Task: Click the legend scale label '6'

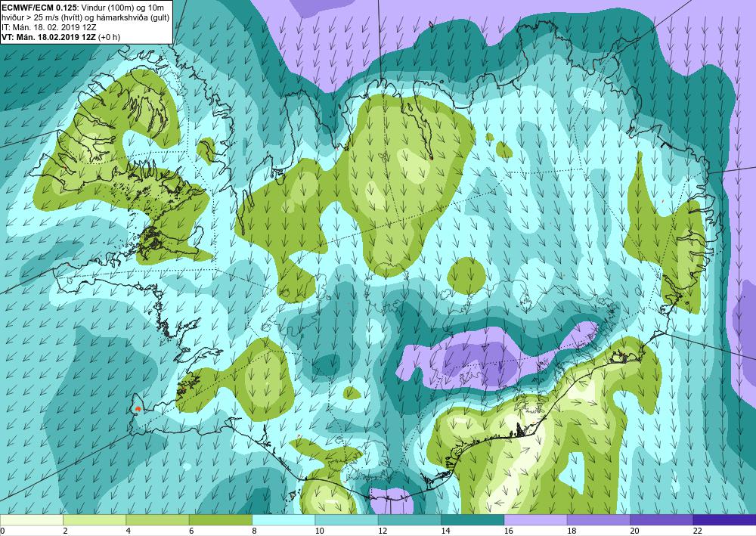Action: (x=191, y=531)
